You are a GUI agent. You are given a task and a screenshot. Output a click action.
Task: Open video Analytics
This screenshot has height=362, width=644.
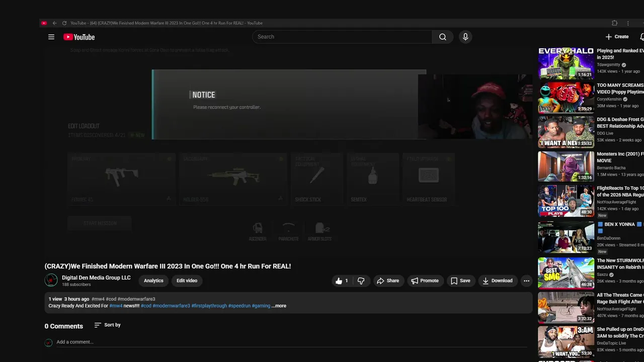[x=153, y=281]
